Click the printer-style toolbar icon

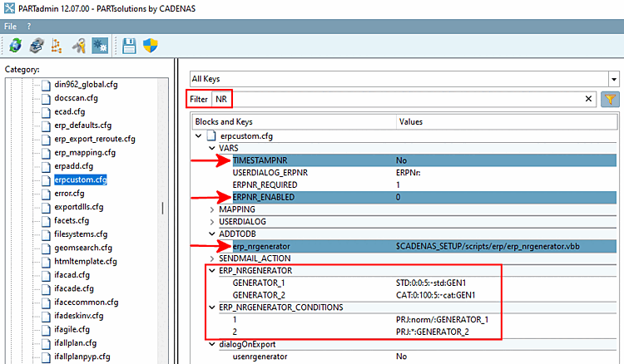click(x=37, y=46)
